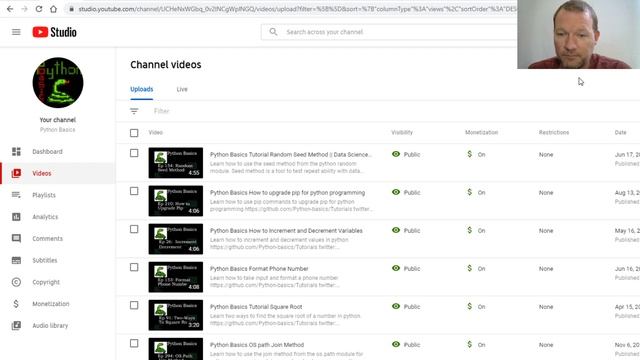Click the search magnifier icon

[273, 32]
